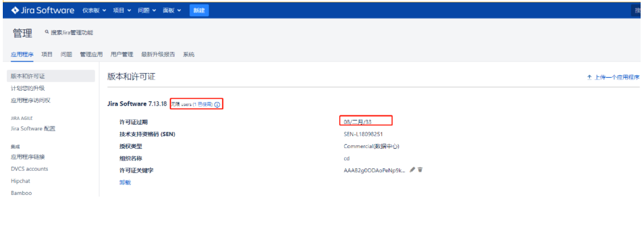
Task: Open Jira Software 配置 sidebar link
Action: tap(33, 128)
